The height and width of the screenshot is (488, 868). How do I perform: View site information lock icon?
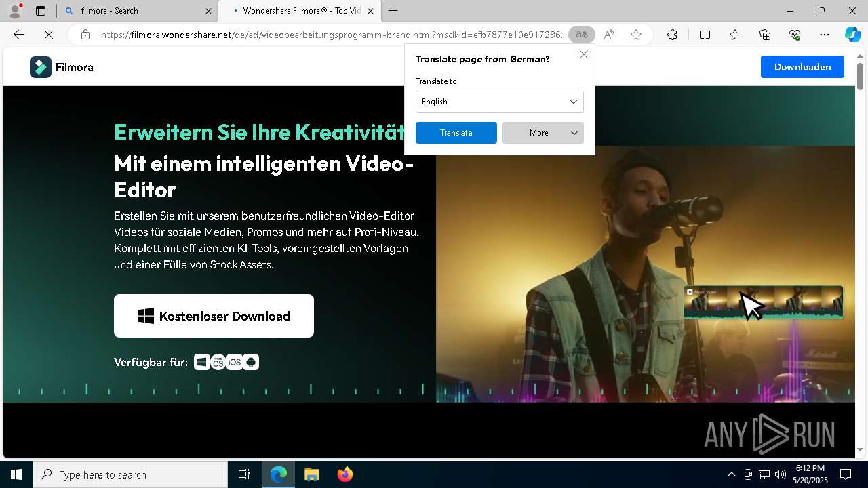point(85,35)
